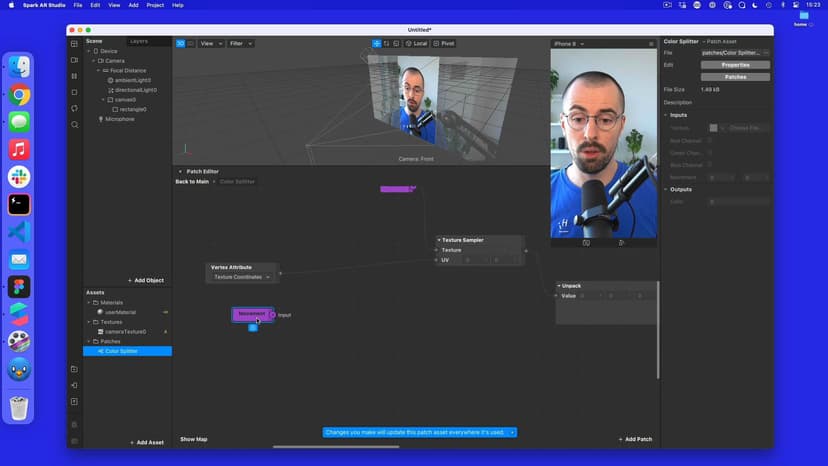Switch to the Scene tab
Viewport: 828px width, 466px height.
tap(94, 41)
